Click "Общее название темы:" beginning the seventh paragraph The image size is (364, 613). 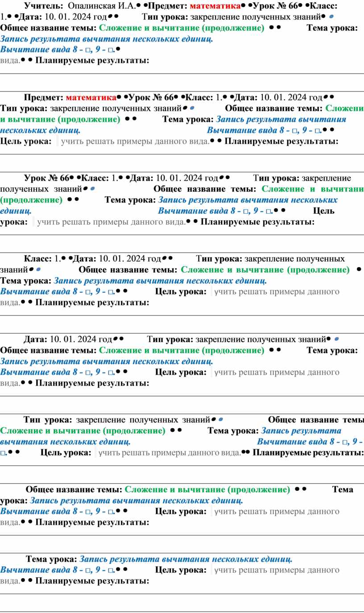74,490
